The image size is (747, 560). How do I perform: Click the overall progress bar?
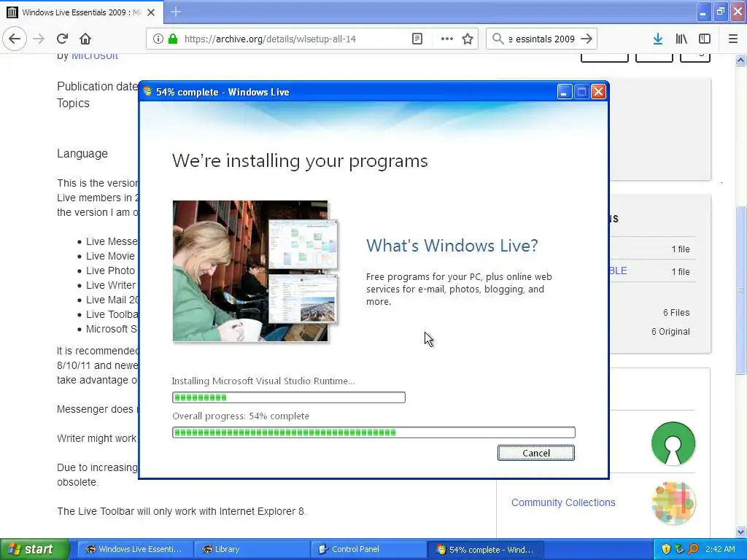(x=373, y=432)
